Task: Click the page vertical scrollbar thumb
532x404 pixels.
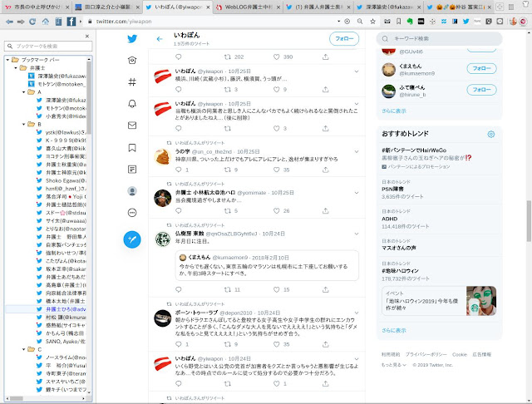Action: [x=529, y=221]
